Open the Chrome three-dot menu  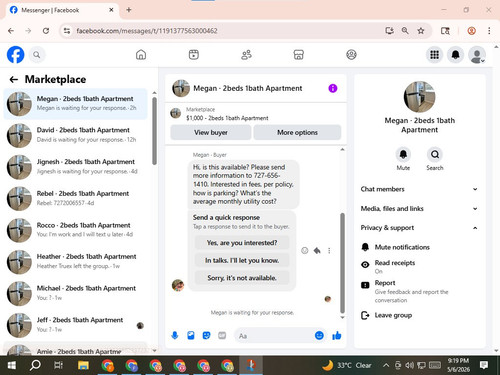(x=489, y=31)
